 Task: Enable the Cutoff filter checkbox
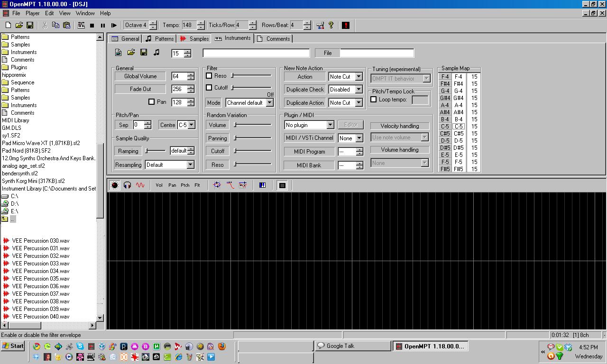[209, 88]
